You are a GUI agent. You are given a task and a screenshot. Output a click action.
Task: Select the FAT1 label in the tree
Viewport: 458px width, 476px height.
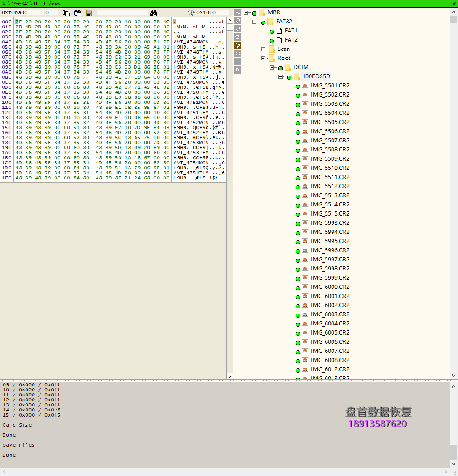pos(291,31)
